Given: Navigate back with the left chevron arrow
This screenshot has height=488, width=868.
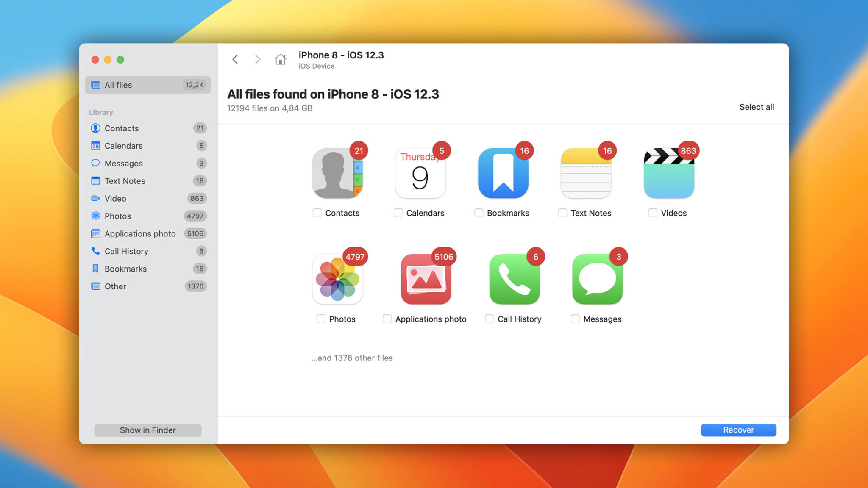Looking at the screenshot, I should click(235, 59).
